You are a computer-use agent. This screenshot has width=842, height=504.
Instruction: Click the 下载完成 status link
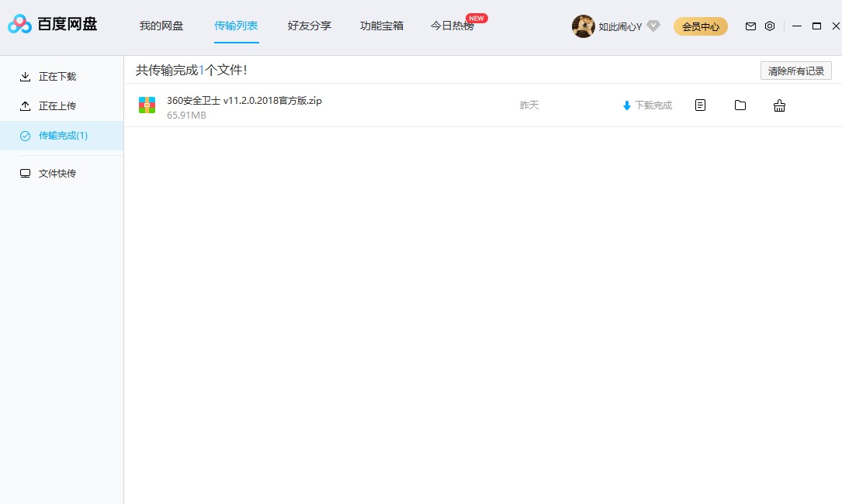(x=647, y=105)
